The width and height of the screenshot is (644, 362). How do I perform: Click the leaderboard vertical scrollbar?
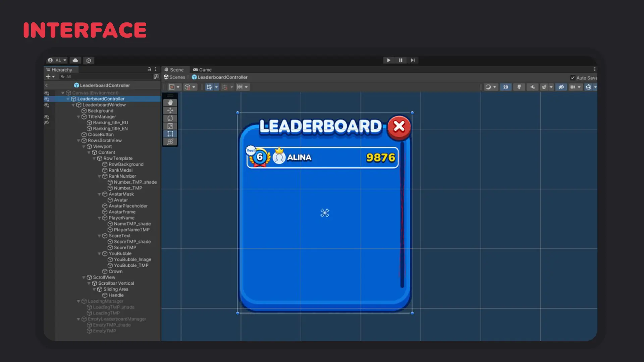click(402, 215)
